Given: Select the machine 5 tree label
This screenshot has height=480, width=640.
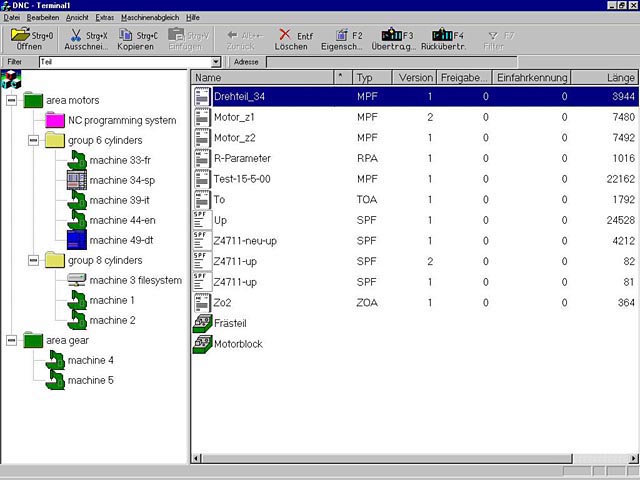Looking at the screenshot, I should click(x=91, y=380).
